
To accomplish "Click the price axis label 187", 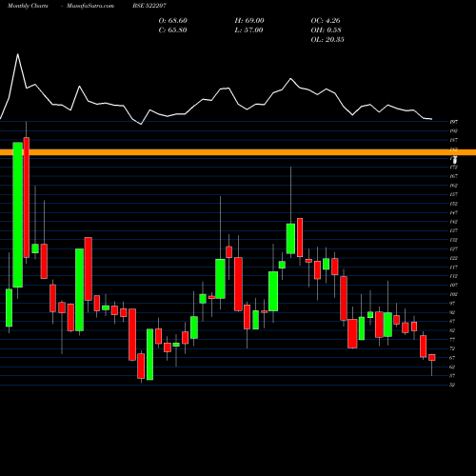I will (454, 140).
